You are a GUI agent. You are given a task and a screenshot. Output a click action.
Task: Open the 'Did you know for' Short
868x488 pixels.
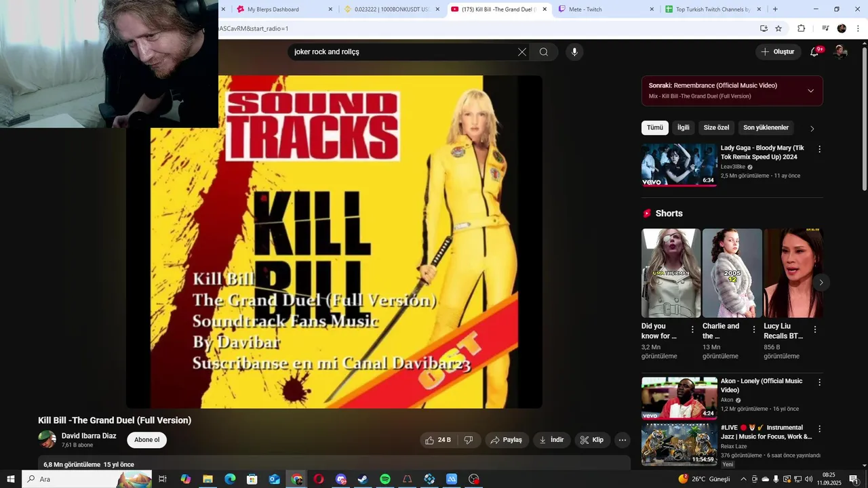click(671, 273)
